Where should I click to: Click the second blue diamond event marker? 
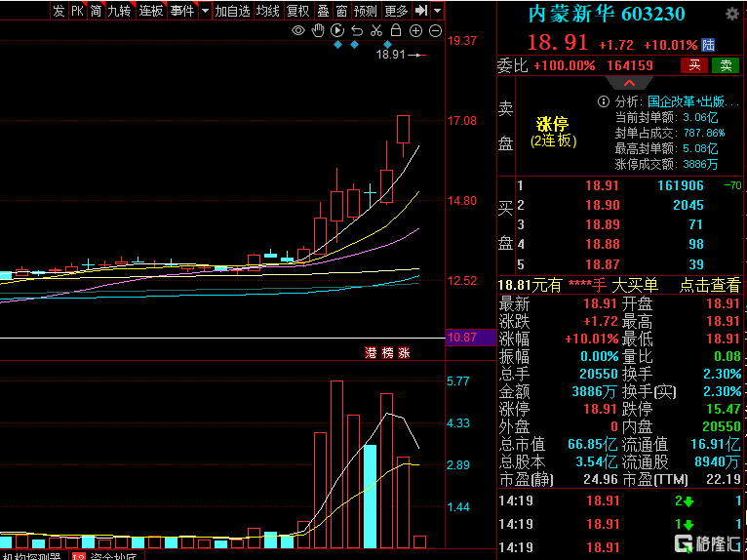354,45
